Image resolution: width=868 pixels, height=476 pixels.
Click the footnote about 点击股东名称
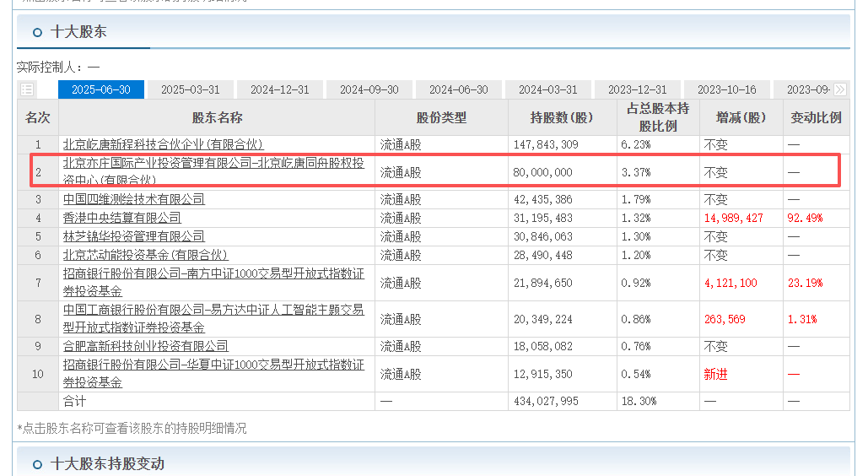pos(132,429)
